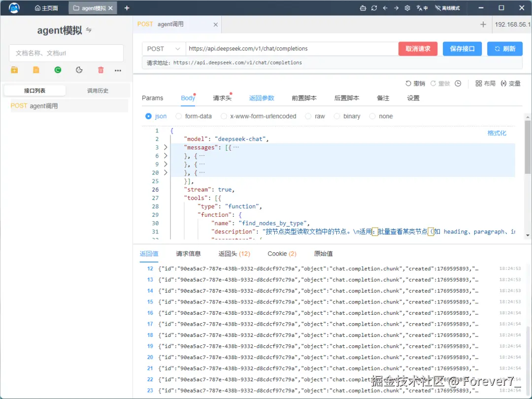
Task: Open the more options ellipsis in sidebar
Action: (x=118, y=70)
